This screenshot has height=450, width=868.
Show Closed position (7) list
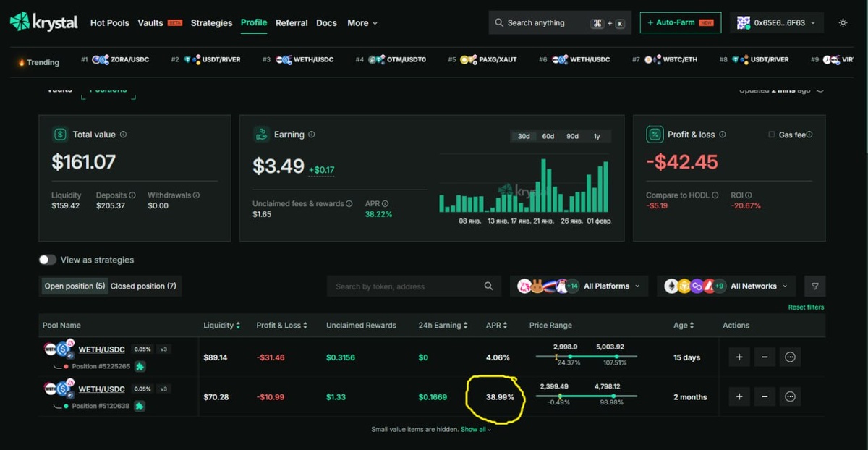pyautogui.click(x=143, y=286)
